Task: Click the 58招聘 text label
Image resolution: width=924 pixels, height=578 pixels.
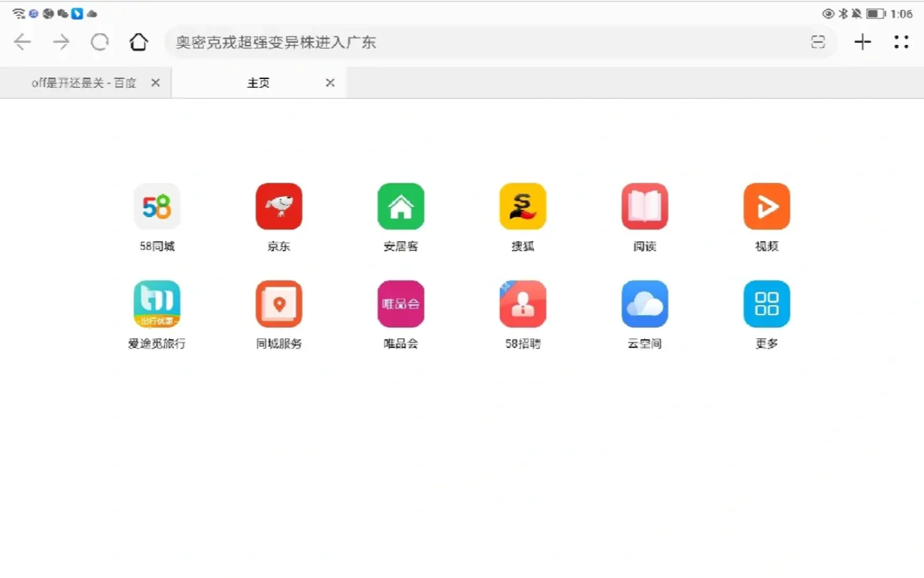Action: click(x=523, y=344)
